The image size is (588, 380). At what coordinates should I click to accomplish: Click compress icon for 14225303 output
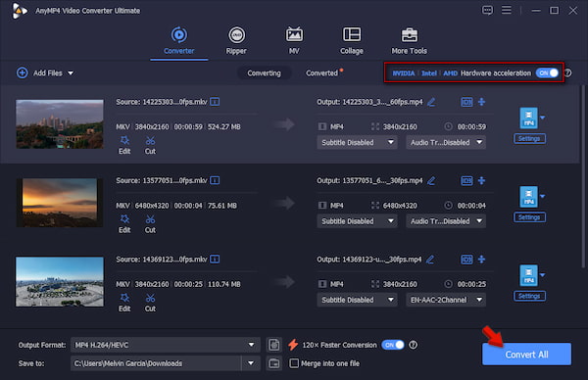tap(482, 102)
